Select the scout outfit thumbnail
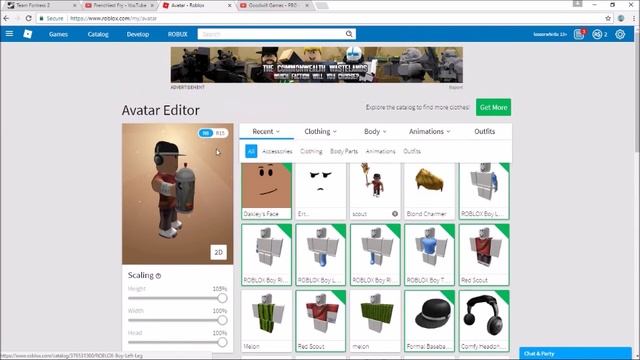This screenshot has height=360, width=640. coord(375,191)
